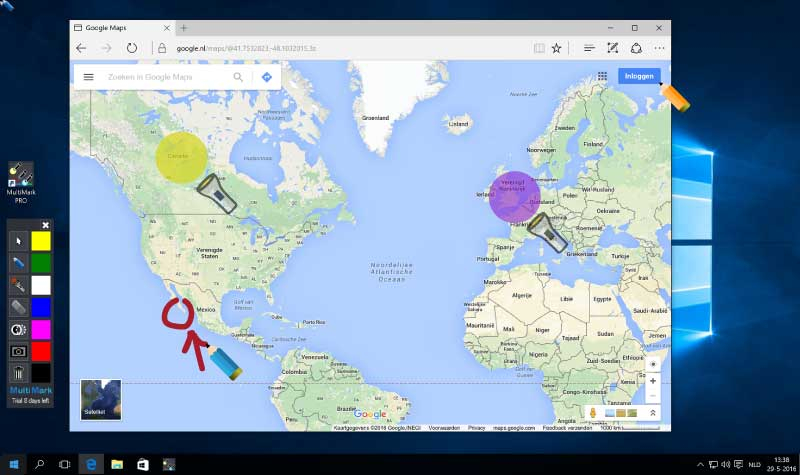800x475 pixels.
Task: Toggle reading view in the Edge address bar
Action: [x=540, y=47]
